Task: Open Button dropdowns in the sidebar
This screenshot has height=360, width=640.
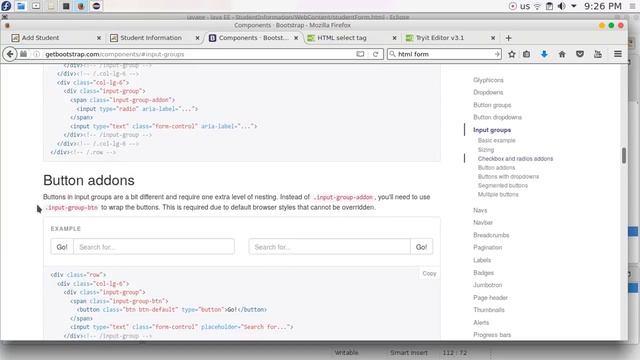Action: (x=498, y=117)
